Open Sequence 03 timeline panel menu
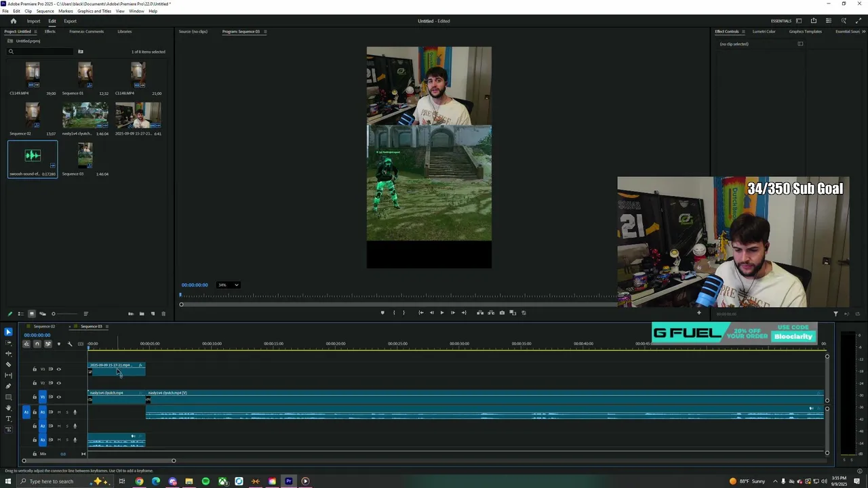868x488 pixels. tap(107, 326)
